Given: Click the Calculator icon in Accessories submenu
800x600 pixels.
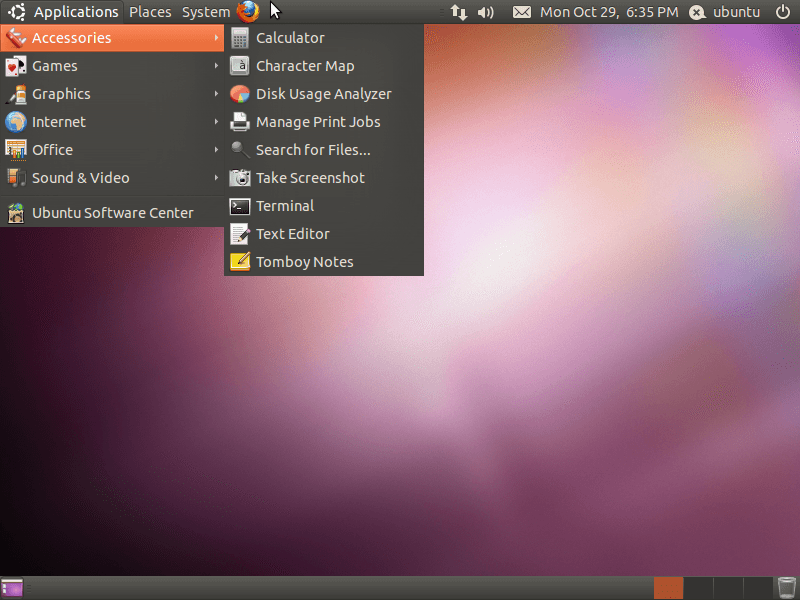Looking at the screenshot, I should pos(239,38).
